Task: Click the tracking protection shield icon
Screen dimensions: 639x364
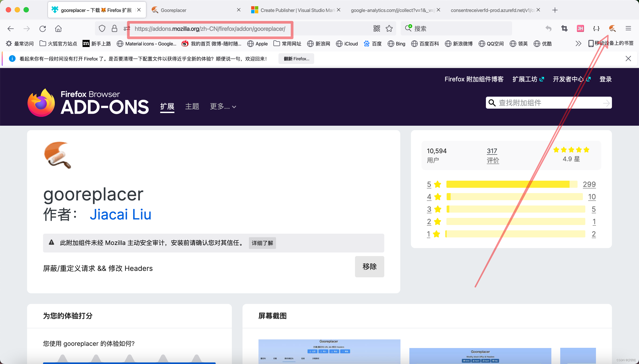Action: click(102, 29)
